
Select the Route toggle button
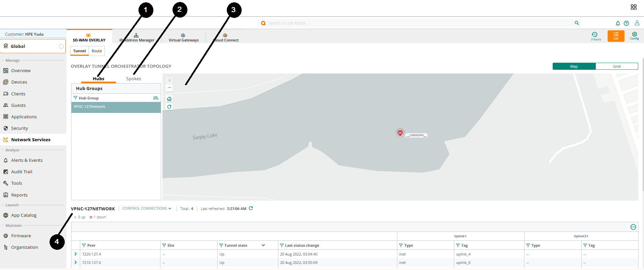[x=97, y=51]
